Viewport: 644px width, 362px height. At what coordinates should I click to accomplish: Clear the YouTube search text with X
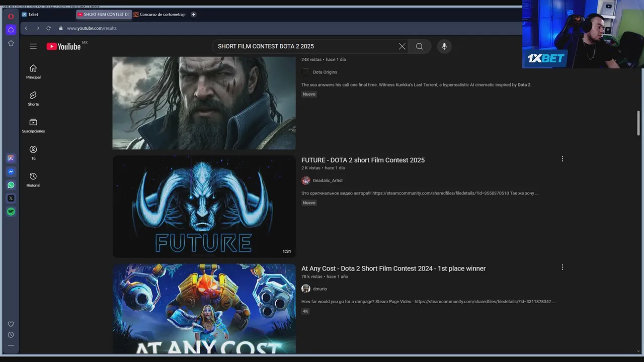tap(402, 46)
